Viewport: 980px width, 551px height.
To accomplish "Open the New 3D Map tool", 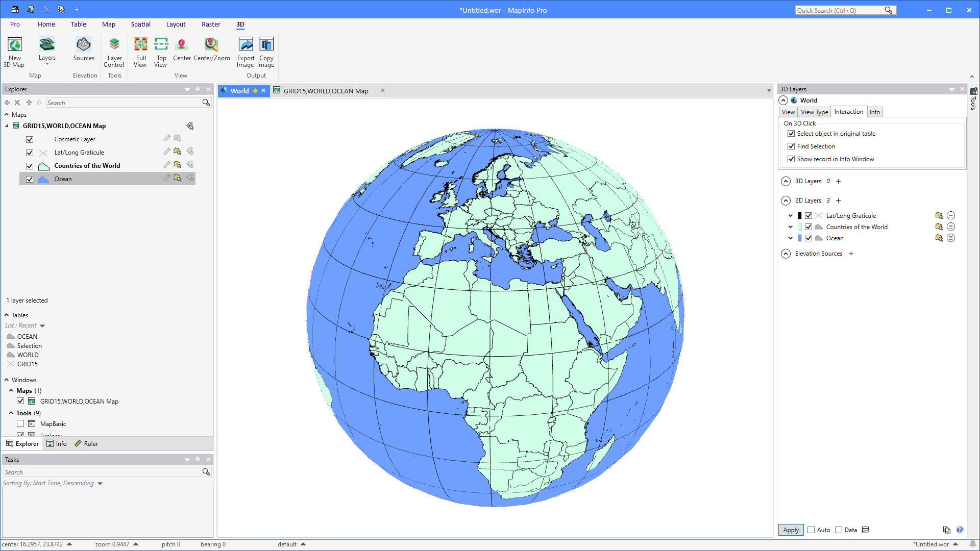I will [14, 51].
